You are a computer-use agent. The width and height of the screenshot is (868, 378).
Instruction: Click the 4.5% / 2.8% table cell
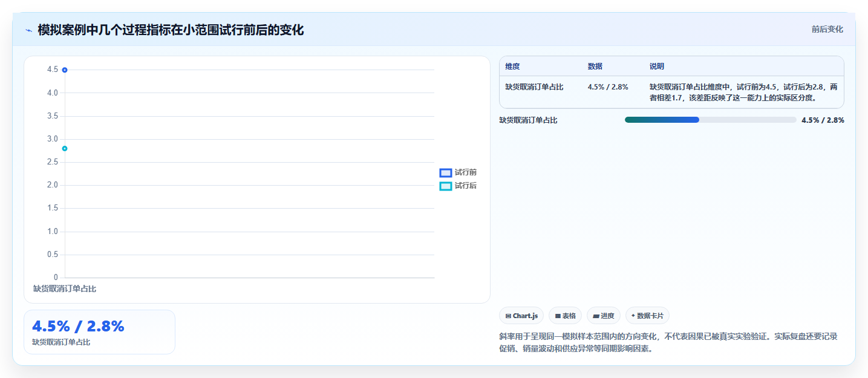tap(608, 87)
